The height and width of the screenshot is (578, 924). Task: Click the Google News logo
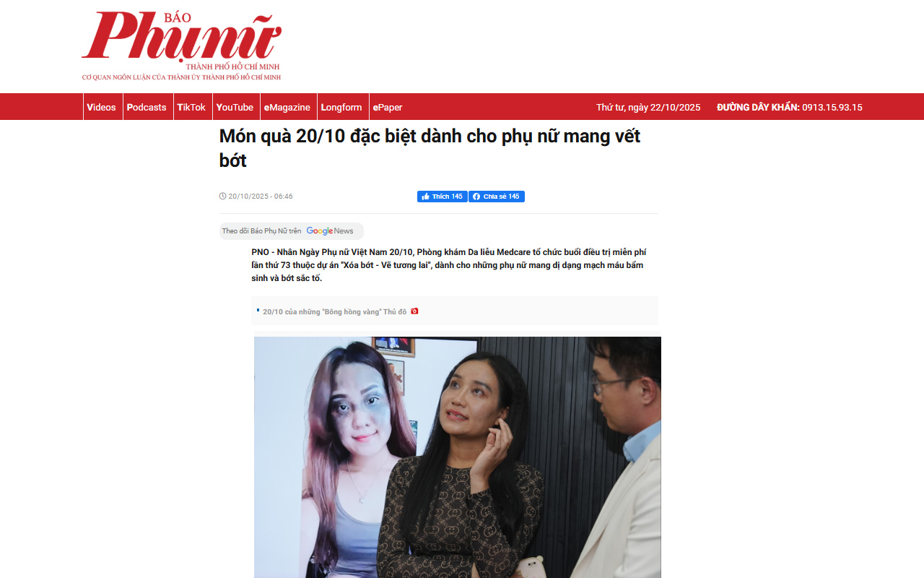pyautogui.click(x=330, y=231)
